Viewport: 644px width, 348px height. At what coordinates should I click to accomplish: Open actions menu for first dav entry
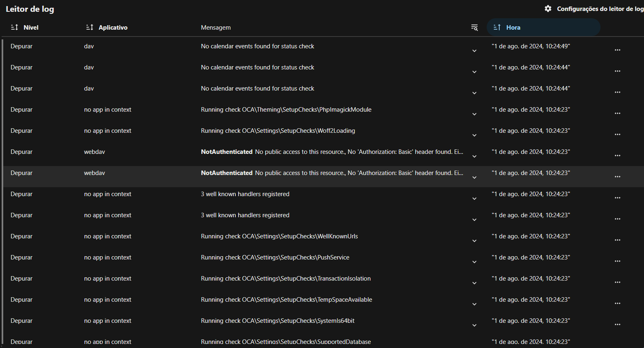click(x=617, y=50)
